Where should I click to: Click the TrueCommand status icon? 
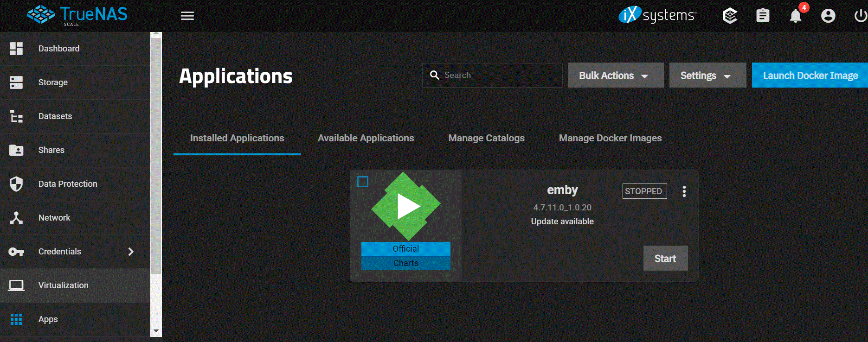pyautogui.click(x=730, y=16)
